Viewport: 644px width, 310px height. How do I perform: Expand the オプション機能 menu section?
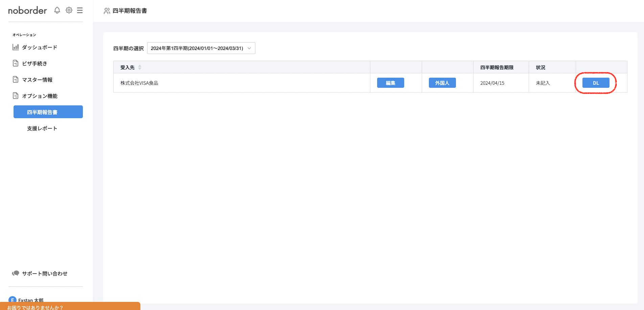pos(40,96)
